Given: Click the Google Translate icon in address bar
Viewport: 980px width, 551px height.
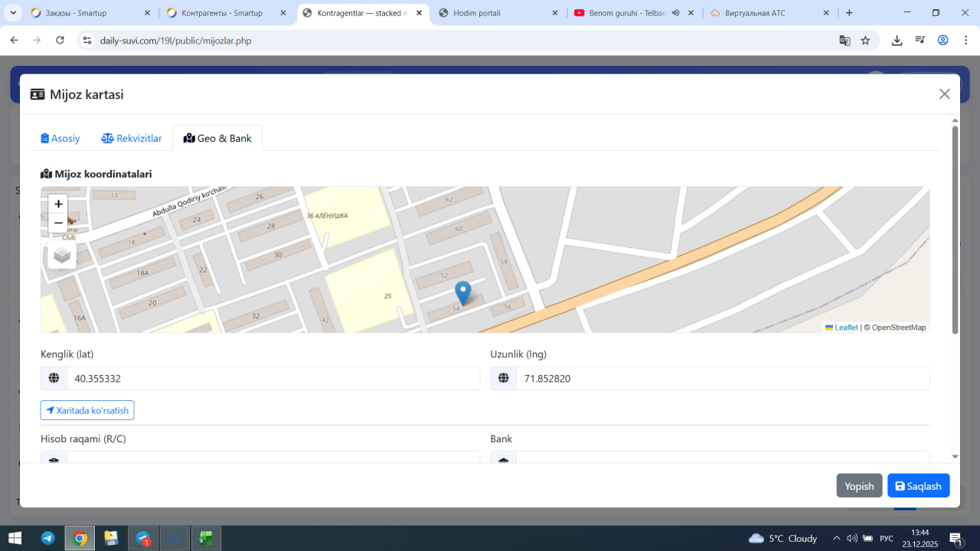Looking at the screenshot, I should click(844, 41).
